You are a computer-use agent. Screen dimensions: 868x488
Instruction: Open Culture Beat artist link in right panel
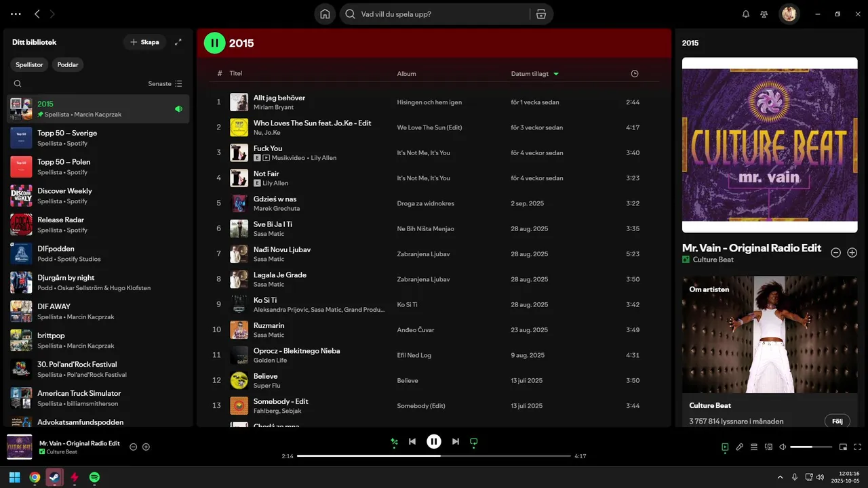(x=713, y=260)
